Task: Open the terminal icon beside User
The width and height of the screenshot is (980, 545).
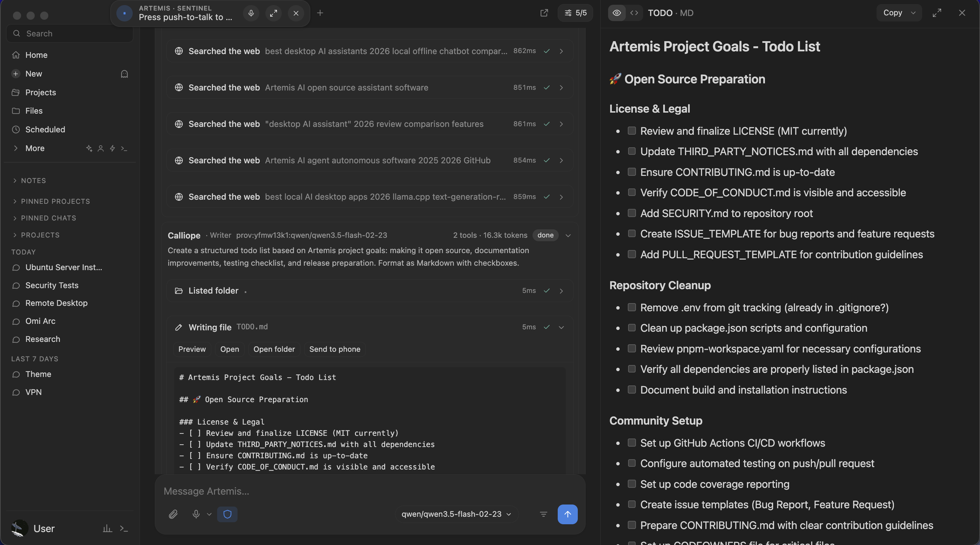Action: (x=124, y=529)
